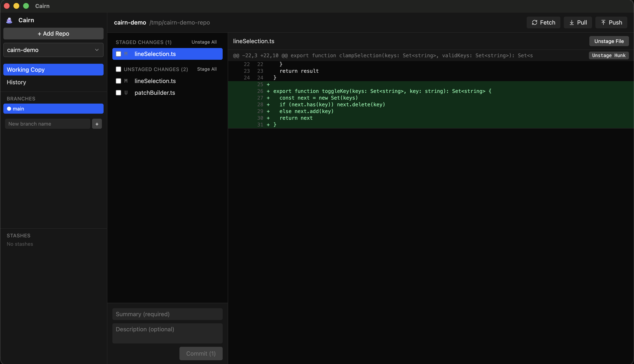Image resolution: width=634 pixels, height=364 pixels.
Task: Click the STAGED CHANGES (1) heading
Action: pos(143,42)
